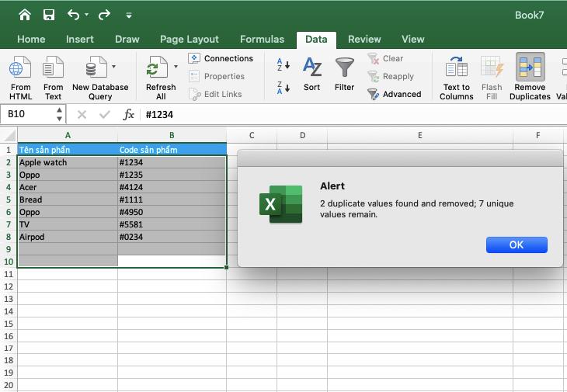Select row 11 header
Screen dimensions: 567x392
tap(9, 274)
